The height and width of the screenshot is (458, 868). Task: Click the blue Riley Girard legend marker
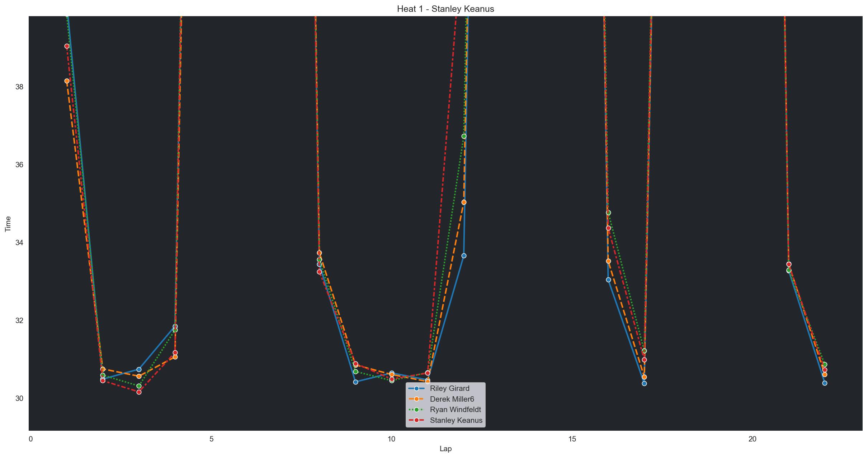tap(416, 388)
